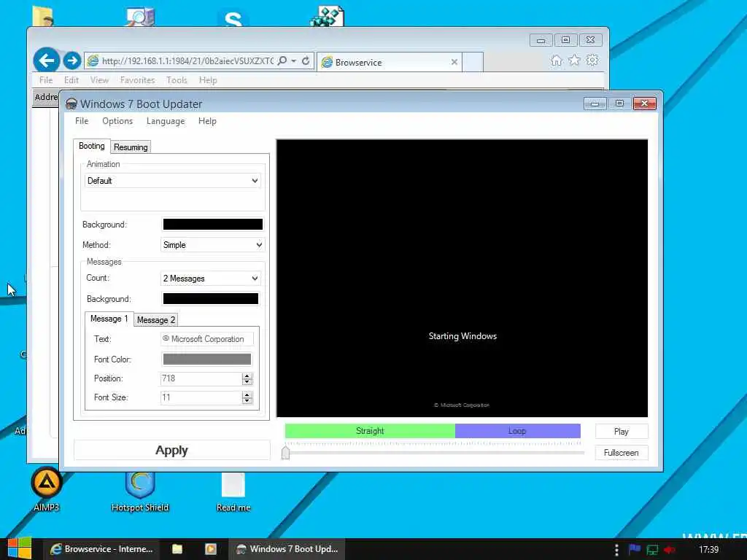Open the Favorites menu in Internet Explorer
Viewport: 747px width, 560px height.
tap(137, 80)
